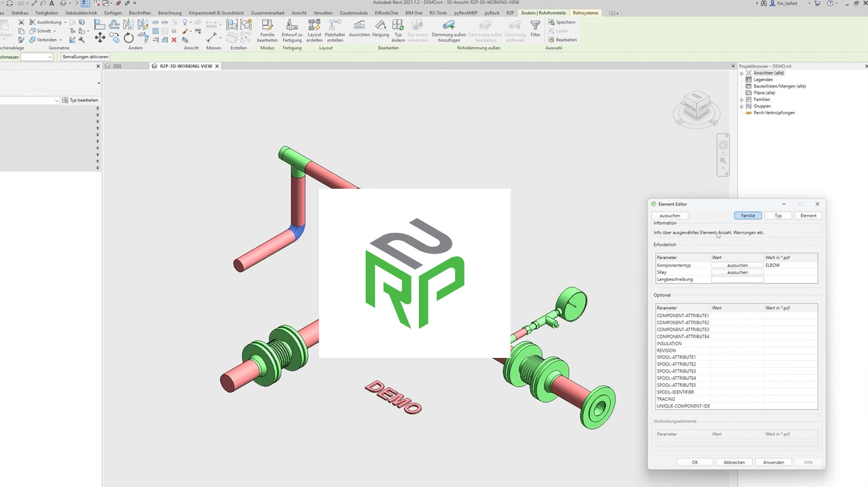Screen dimensions: 868x487
Task: Switch to the Einfügen ribbon tab
Action: (113, 13)
